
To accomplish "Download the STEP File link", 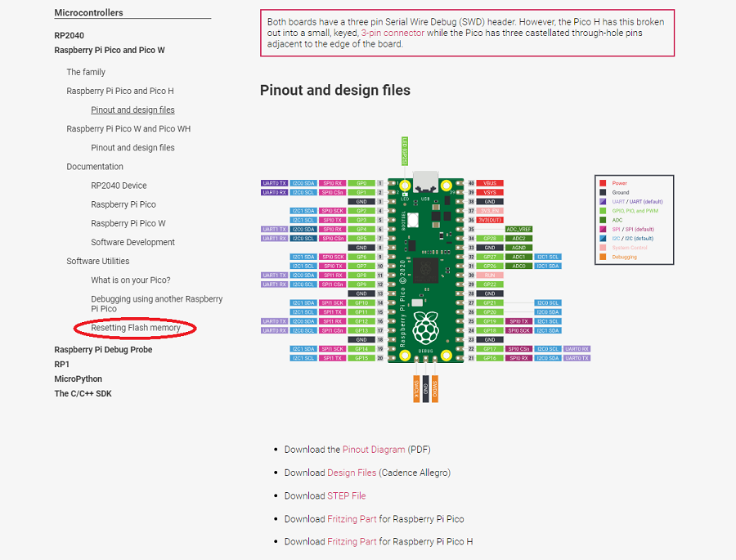I will coord(346,495).
